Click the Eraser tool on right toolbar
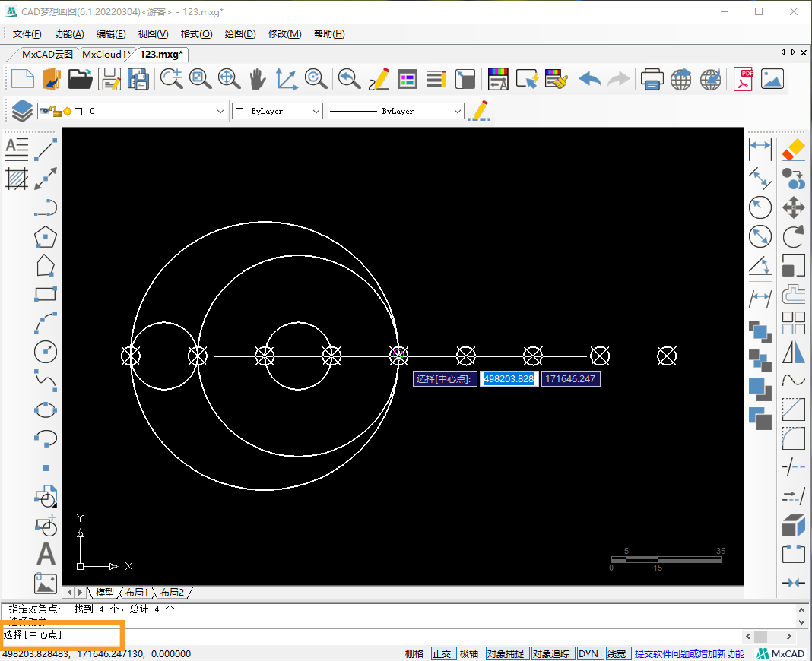Screen dimensions: 812x661 pyautogui.click(x=794, y=149)
